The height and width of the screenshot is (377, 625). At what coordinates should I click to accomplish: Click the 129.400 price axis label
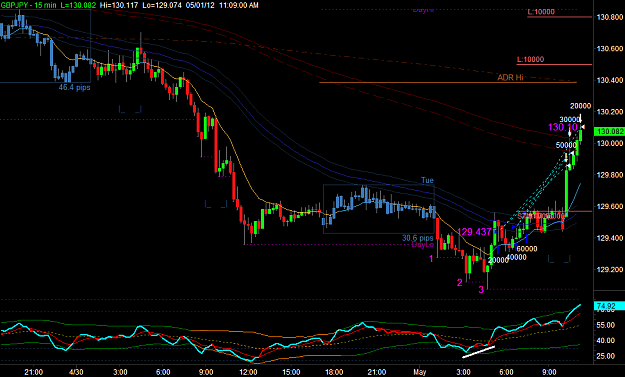point(610,238)
